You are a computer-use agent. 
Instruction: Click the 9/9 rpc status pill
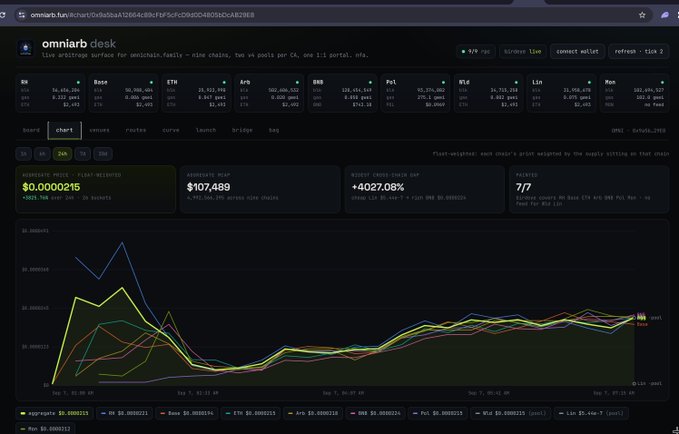(475, 52)
